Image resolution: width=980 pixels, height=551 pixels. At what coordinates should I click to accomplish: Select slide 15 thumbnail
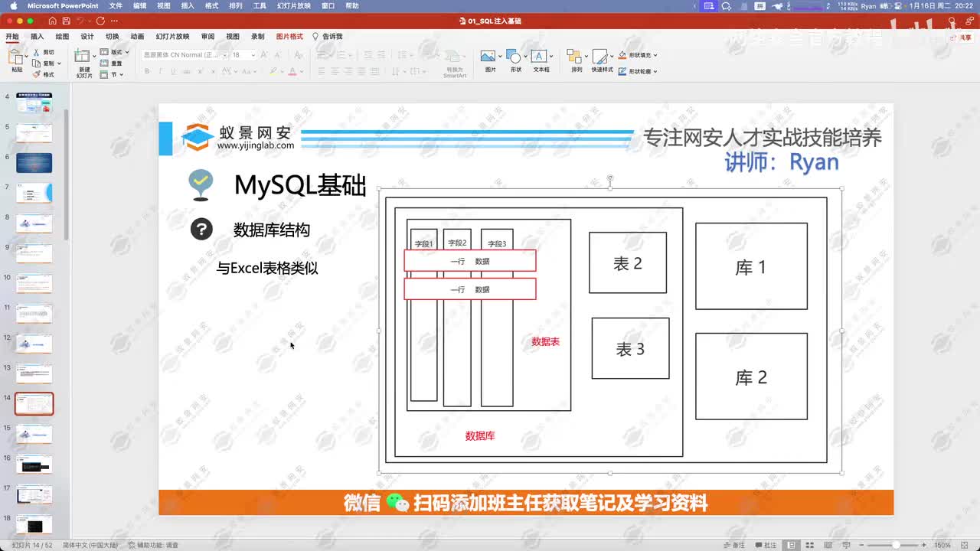click(x=34, y=434)
